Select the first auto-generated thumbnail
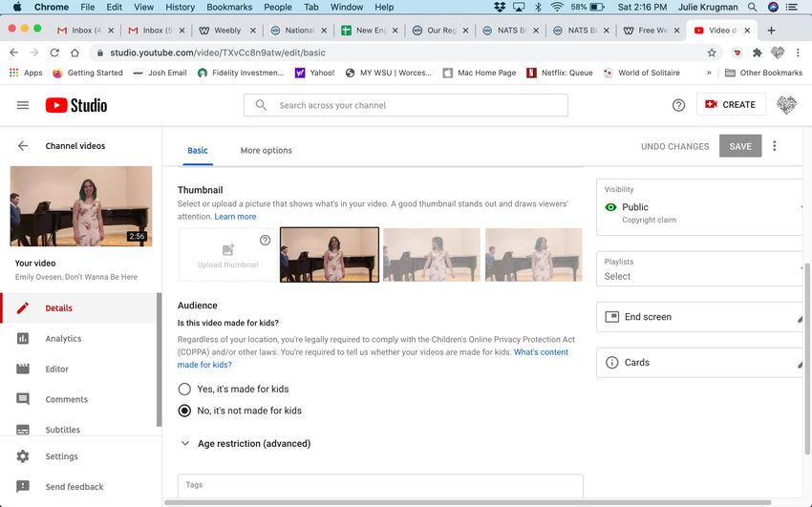 coord(330,255)
